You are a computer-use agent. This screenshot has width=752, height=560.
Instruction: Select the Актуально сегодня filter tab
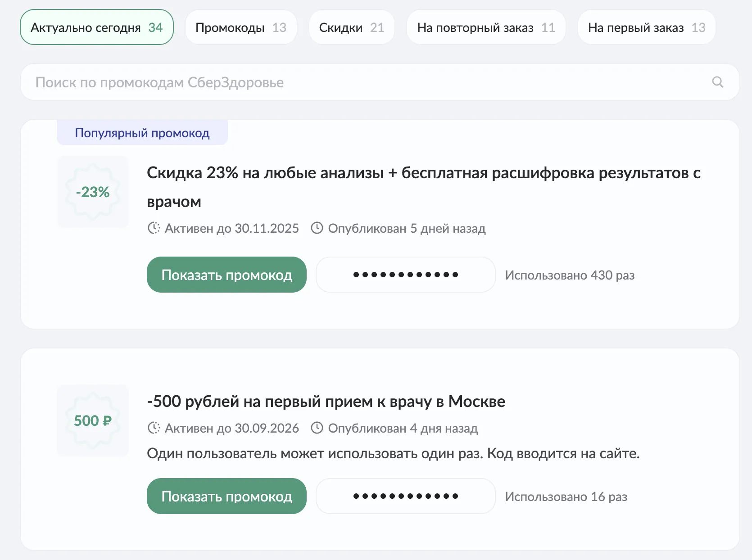[x=97, y=27]
